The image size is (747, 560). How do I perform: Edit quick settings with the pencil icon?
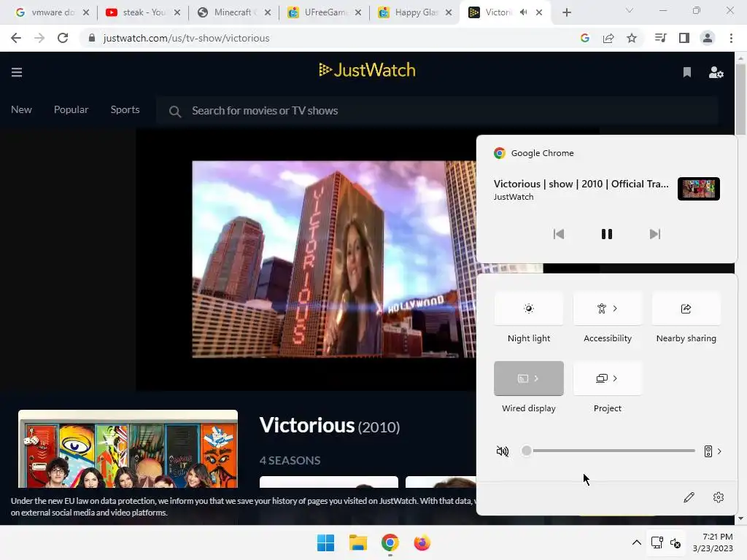[x=689, y=497]
